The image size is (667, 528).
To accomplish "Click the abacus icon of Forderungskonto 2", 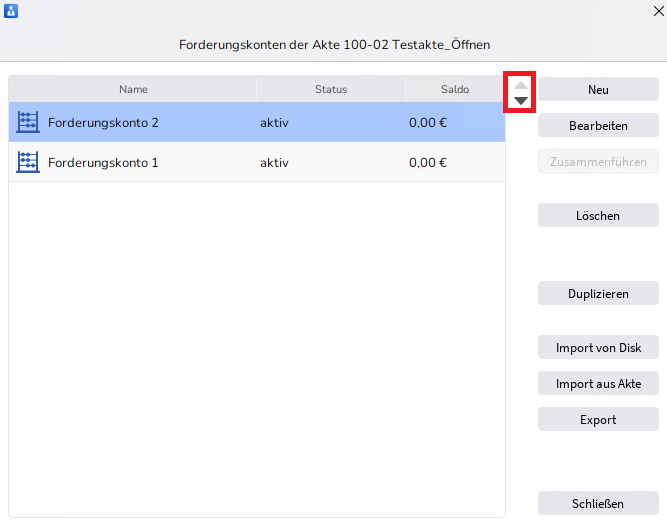I will tap(28, 122).
